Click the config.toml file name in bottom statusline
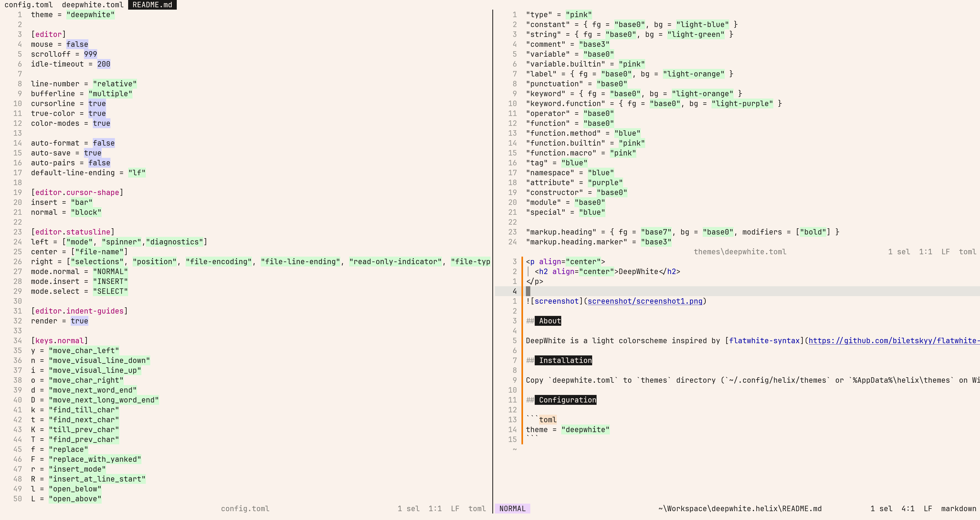Image resolution: width=980 pixels, height=520 pixels. [245, 509]
